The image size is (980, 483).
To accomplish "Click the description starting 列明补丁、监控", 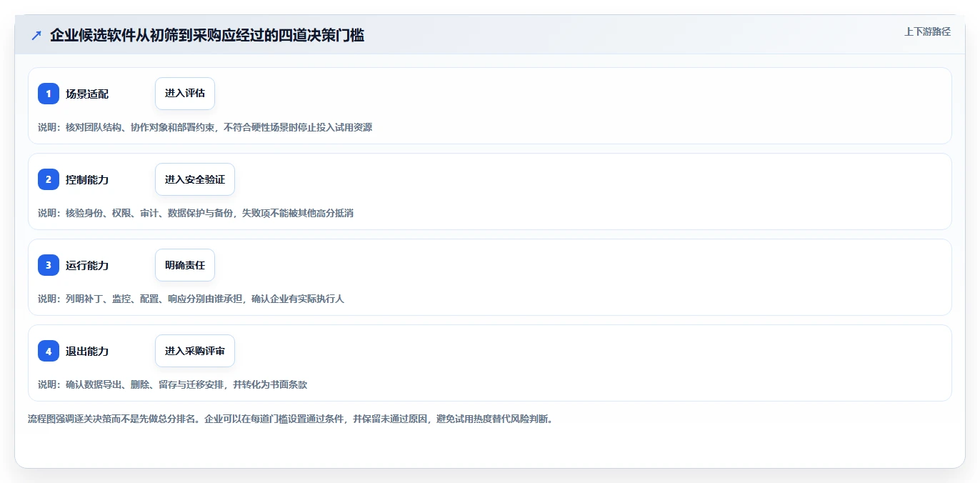I will coord(191,299).
